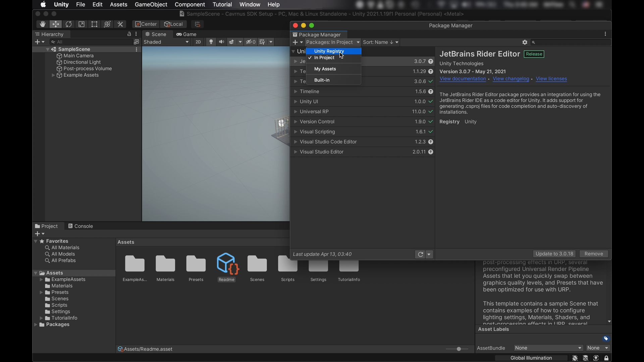Switch to the Console tab
The width and height of the screenshot is (644, 362).
[x=80, y=226]
